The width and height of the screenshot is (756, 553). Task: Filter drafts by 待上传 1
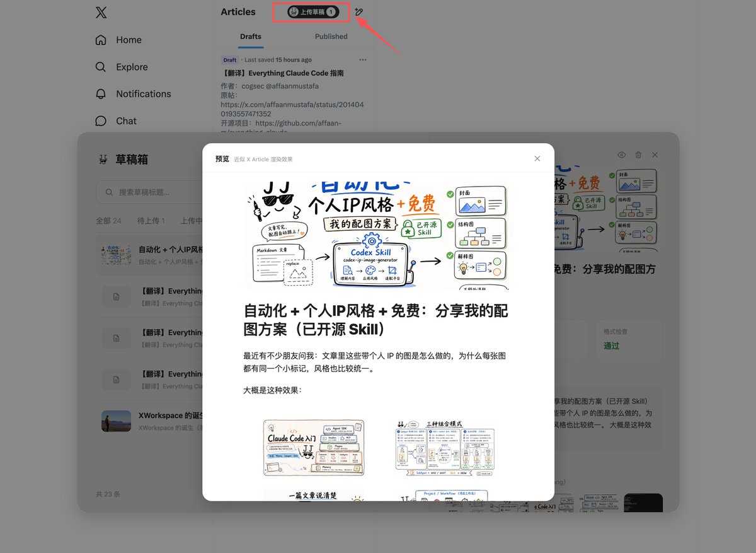[x=150, y=221]
